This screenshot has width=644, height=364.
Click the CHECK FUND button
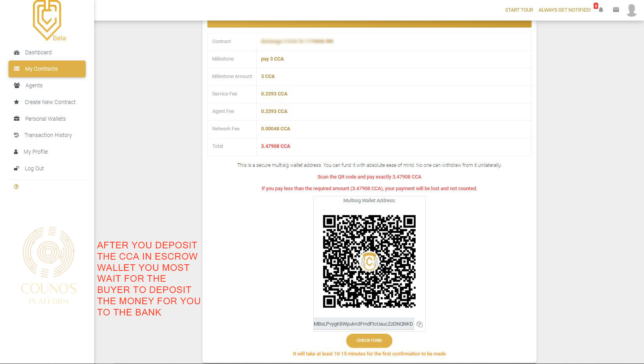click(369, 340)
